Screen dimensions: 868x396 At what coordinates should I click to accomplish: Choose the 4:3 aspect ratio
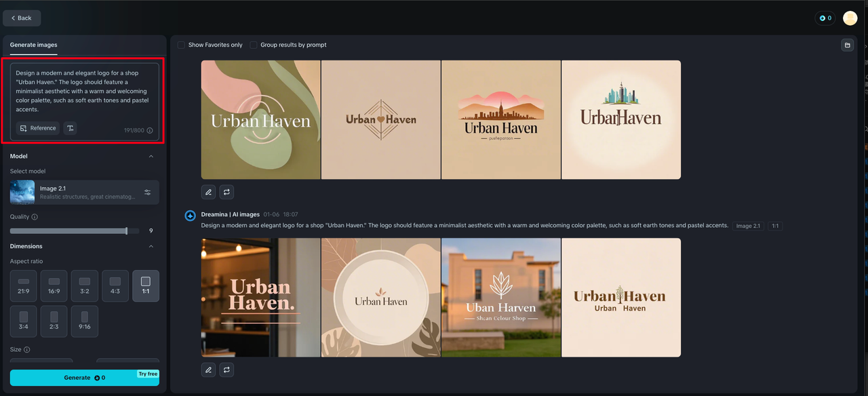pyautogui.click(x=115, y=286)
